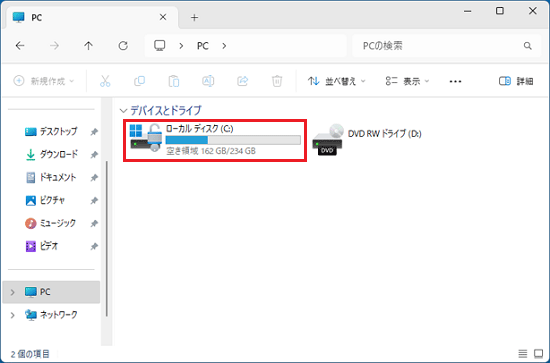550x363 pixels.
Task: Click the C: drive usage bar
Action: [x=233, y=140]
